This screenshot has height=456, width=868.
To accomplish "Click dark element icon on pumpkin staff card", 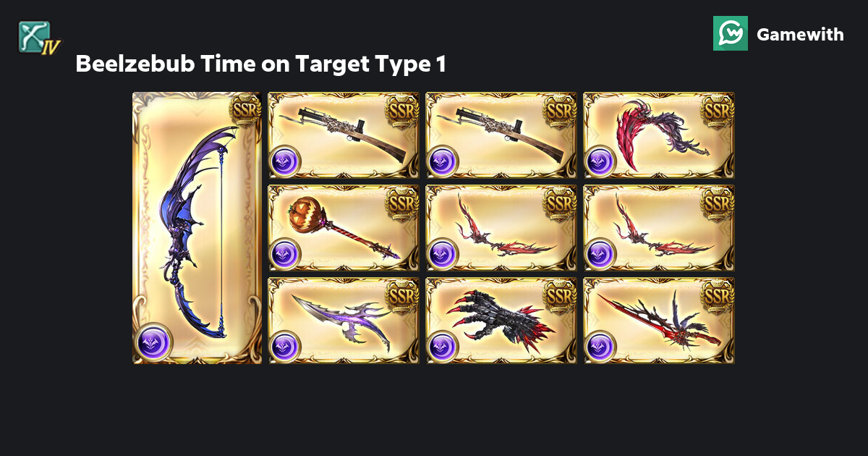I will tap(284, 254).
